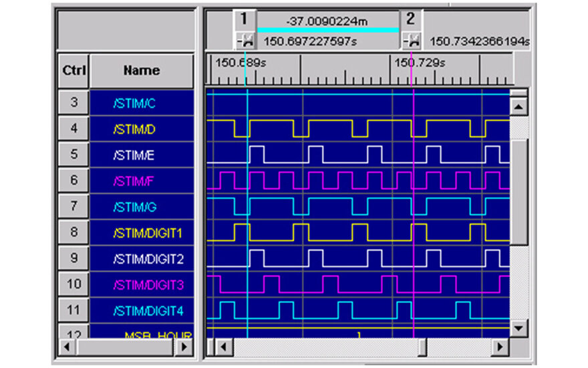Viewport: 588px width, 368px height.
Task: Click the waveform vertical scroll up arrow
Action: (519, 106)
